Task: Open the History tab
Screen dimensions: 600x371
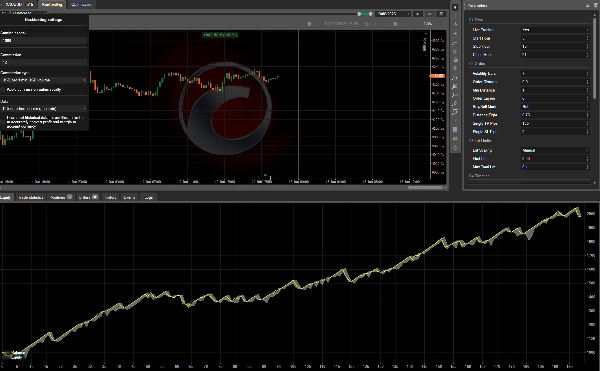Action: point(110,197)
